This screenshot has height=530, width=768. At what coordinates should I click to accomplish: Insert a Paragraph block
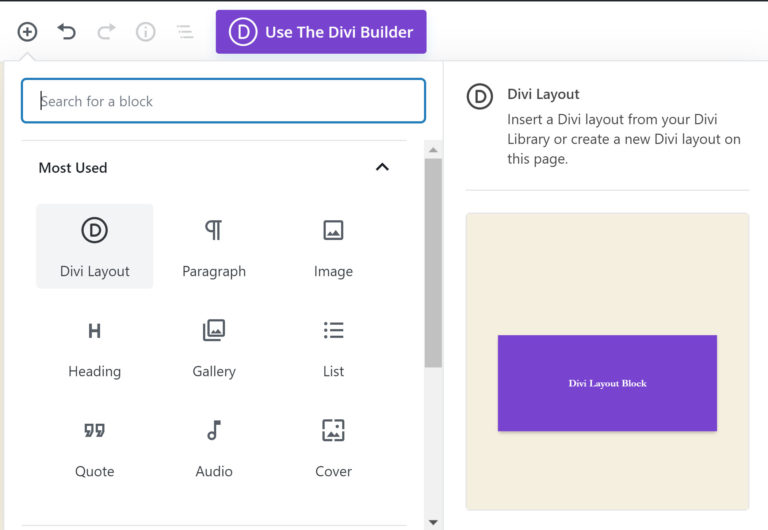[214, 247]
